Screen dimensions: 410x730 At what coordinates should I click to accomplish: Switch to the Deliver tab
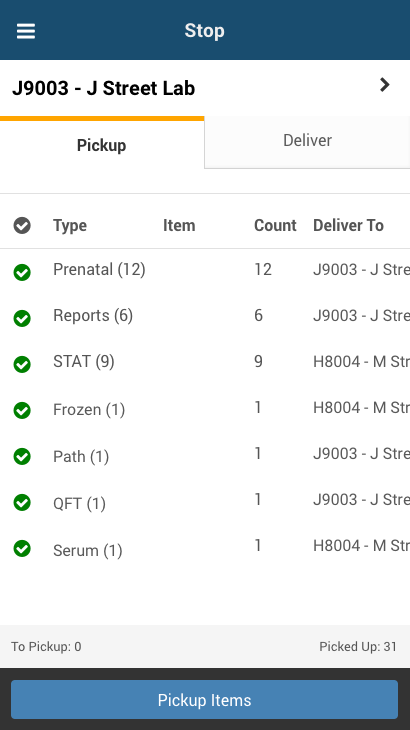(307, 141)
